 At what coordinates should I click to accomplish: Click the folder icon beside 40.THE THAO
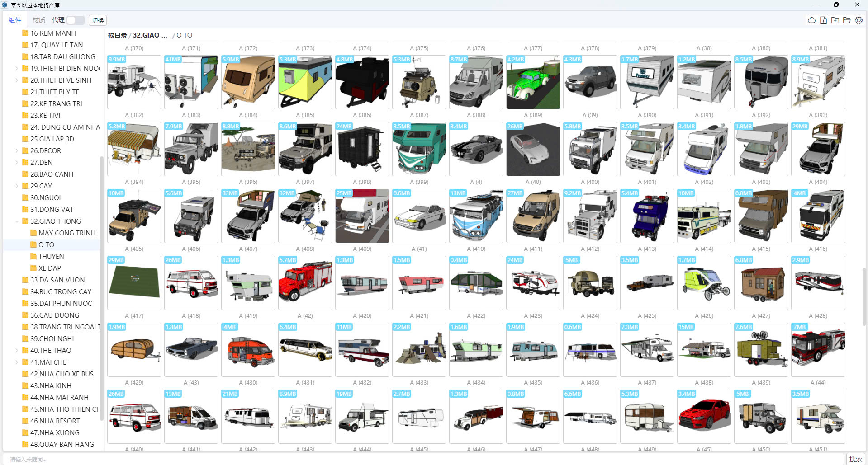click(x=25, y=351)
